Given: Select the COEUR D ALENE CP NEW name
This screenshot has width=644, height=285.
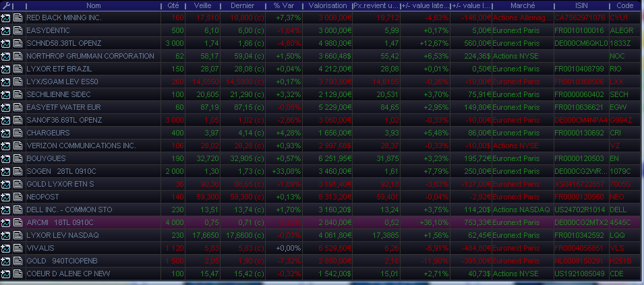Looking at the screenshot, I should (68, 274).
